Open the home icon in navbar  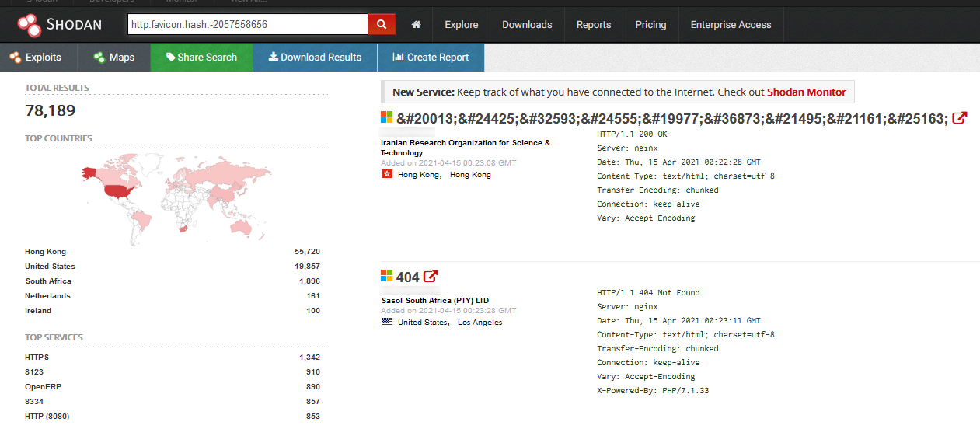(416, 25)
